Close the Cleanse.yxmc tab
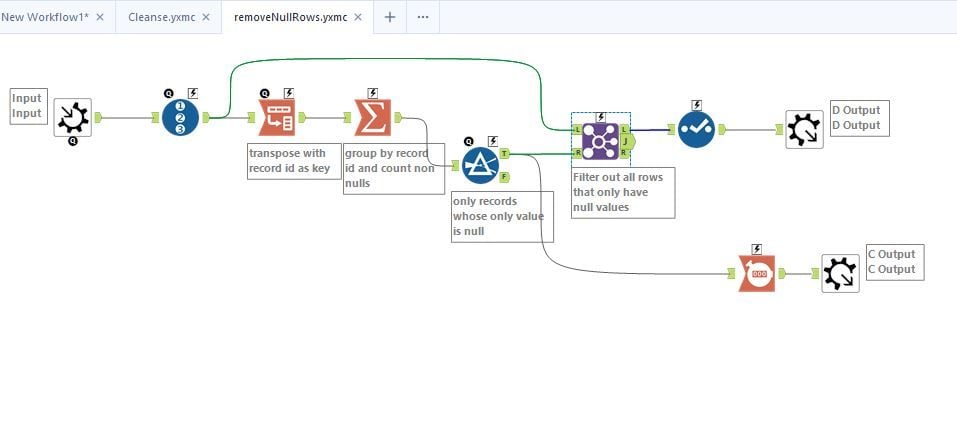957x423 pixels. [206, 17]
